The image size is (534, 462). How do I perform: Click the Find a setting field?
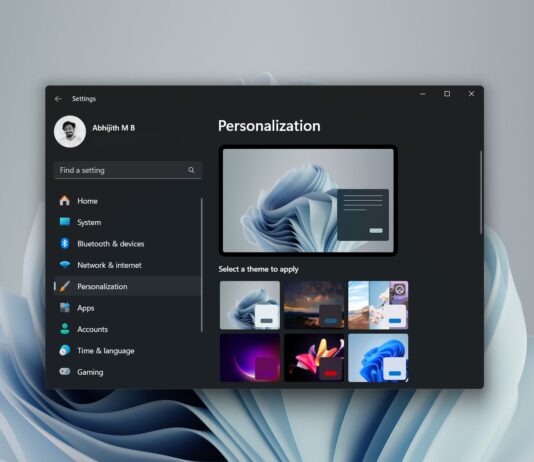pyautogui.click(x=128, y=170)
